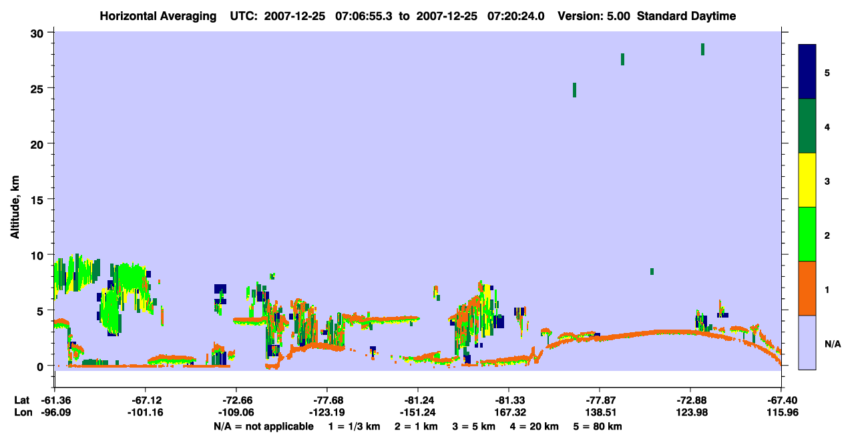Viewport: 868px width, 445px height.
Task: Click the yellow colorbar segment labeled 3
Action: (x=807, y=180)
